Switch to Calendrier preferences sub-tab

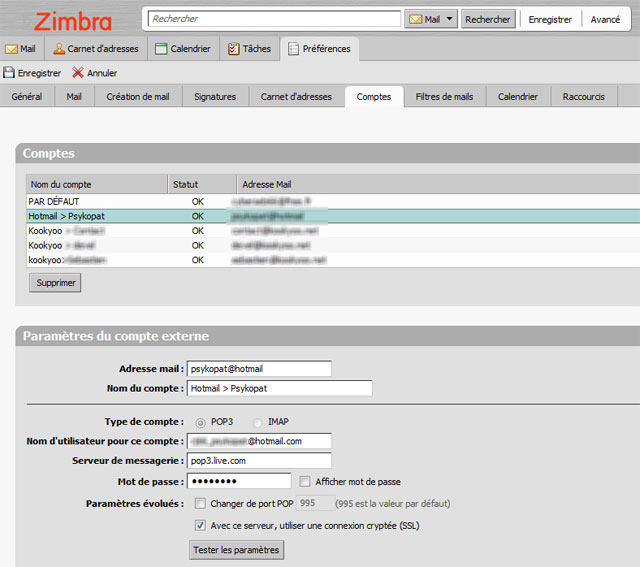pos(518,97)
